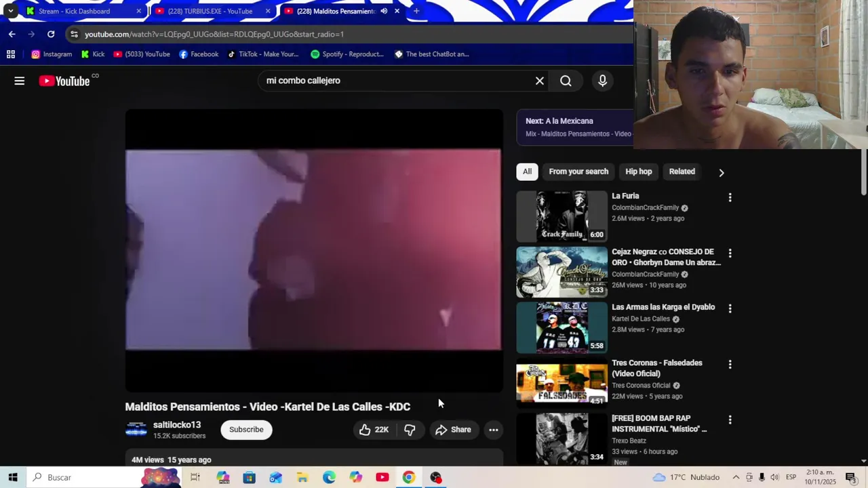This screenshot has height=488, width=868.
Task: Open the taskbar volume control
Action: coord(774,477)
